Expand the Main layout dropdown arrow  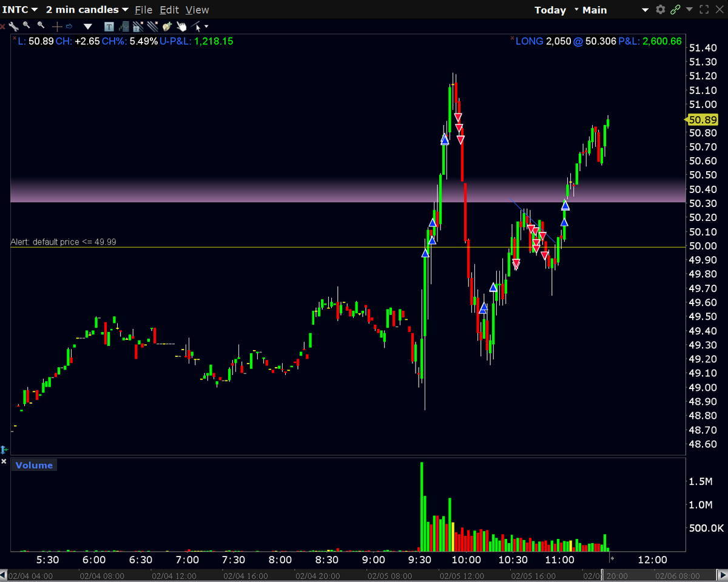645,10
